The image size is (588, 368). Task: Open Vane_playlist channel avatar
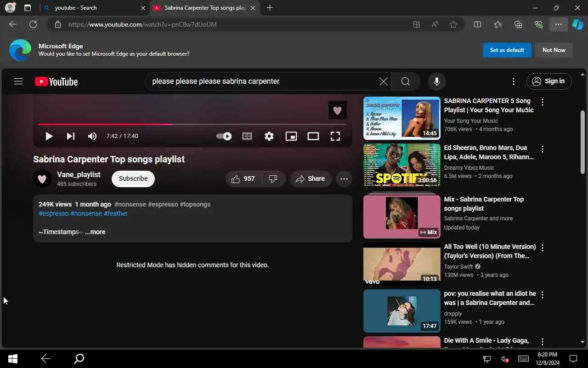pyautogui.click(x=42, y=178)
